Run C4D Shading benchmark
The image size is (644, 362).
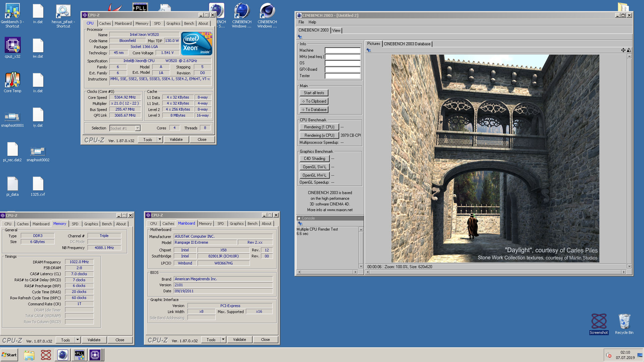click(315, 159)
